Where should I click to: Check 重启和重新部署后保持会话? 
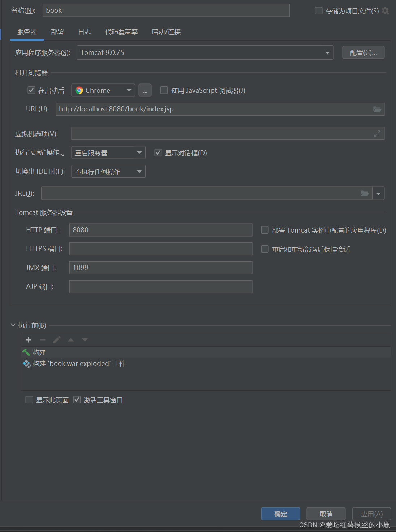[x=265, y=249]
